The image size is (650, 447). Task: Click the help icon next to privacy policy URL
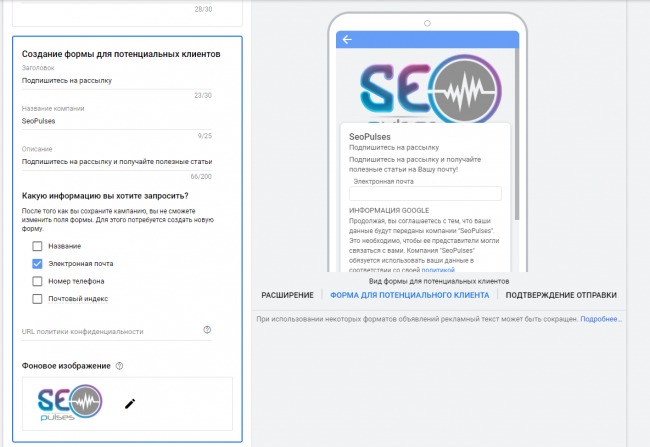[x=207, y=330]
